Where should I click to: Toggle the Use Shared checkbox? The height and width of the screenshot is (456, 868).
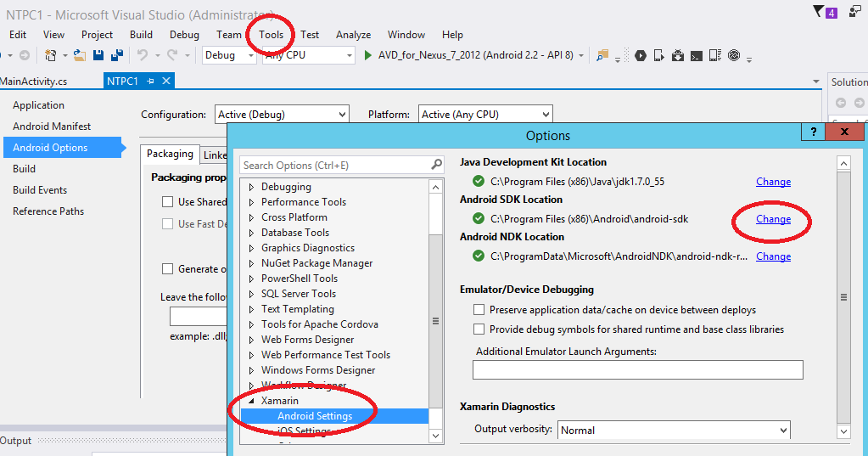167,202
